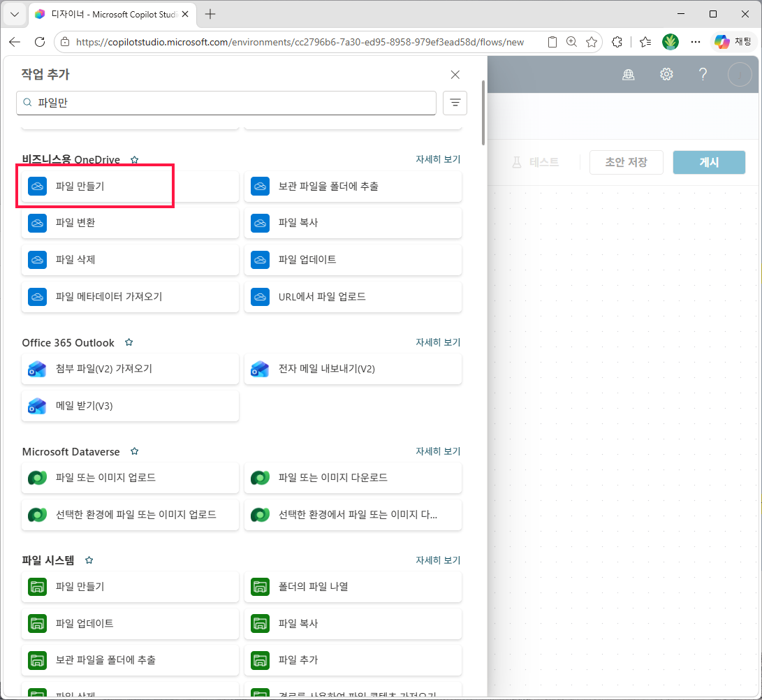Go back in the browser
762x700 pixels.
[x=15, y=42]
